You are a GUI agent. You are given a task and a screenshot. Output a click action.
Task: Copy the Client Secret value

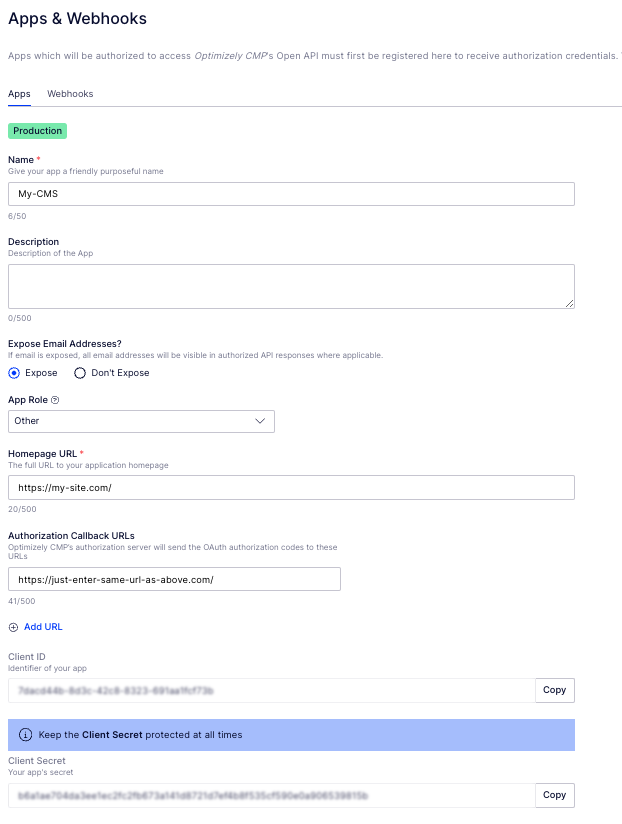click(x=554, y=795)
